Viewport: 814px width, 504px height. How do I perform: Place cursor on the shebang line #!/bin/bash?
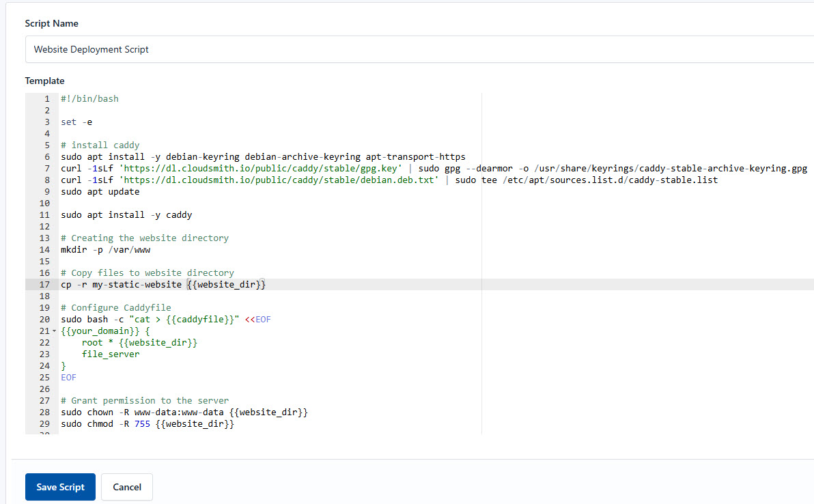point(89,98)
